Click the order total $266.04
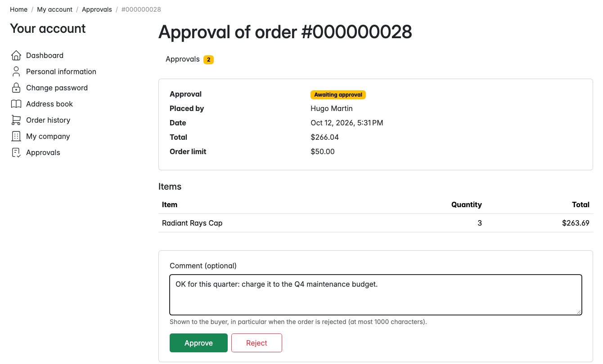Viewport: 603px width, 364px height. 324,137
